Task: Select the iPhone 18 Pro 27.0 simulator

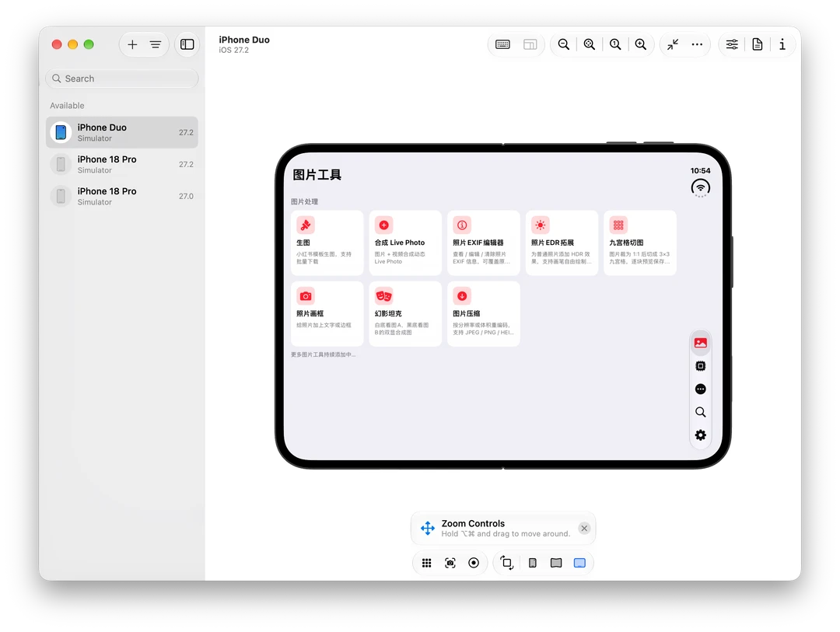Action: click(x=122, y=196)
